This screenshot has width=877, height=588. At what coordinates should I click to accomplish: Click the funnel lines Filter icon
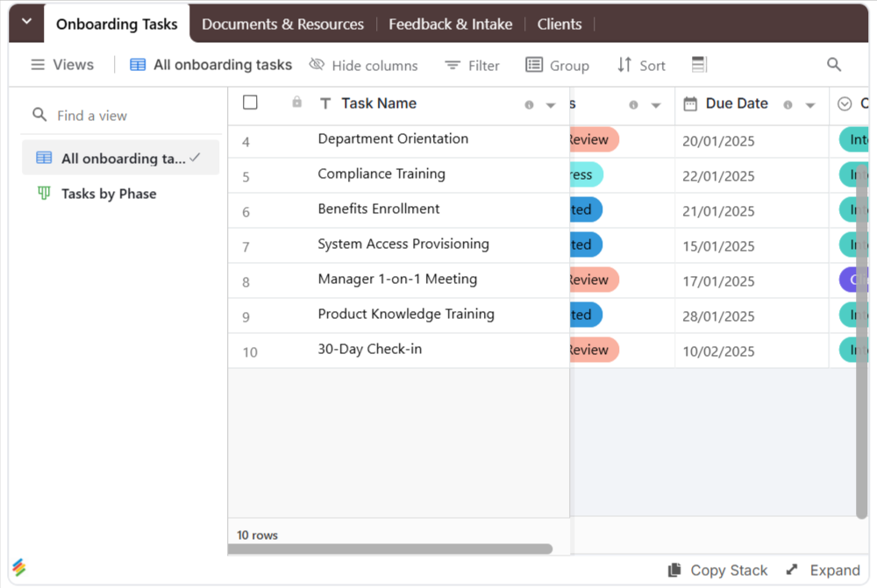(x=452, y=66)
